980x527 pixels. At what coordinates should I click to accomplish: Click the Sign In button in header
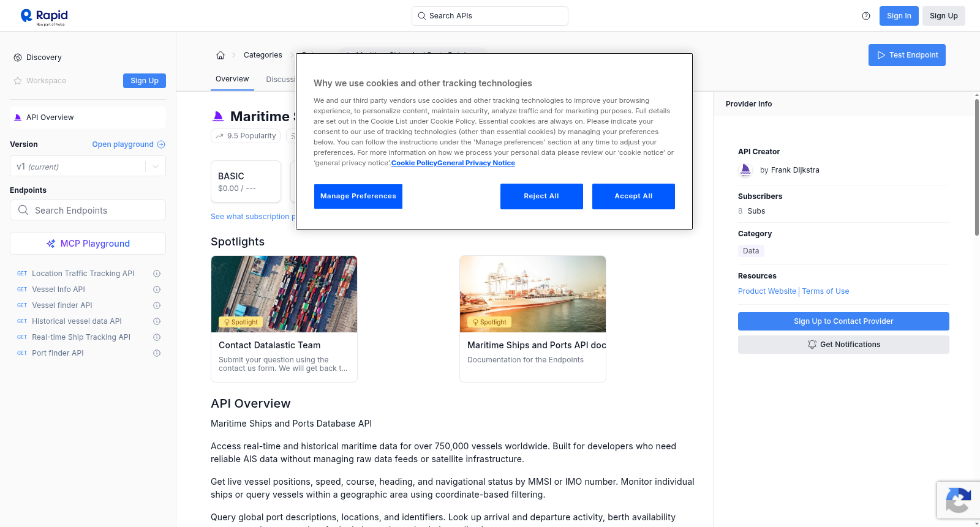pos(899,16)
